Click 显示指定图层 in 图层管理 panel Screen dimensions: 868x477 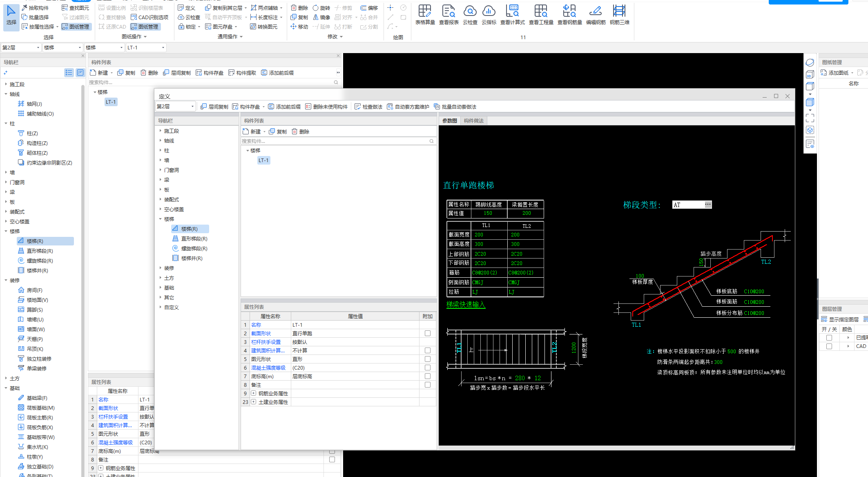(840, 319)
